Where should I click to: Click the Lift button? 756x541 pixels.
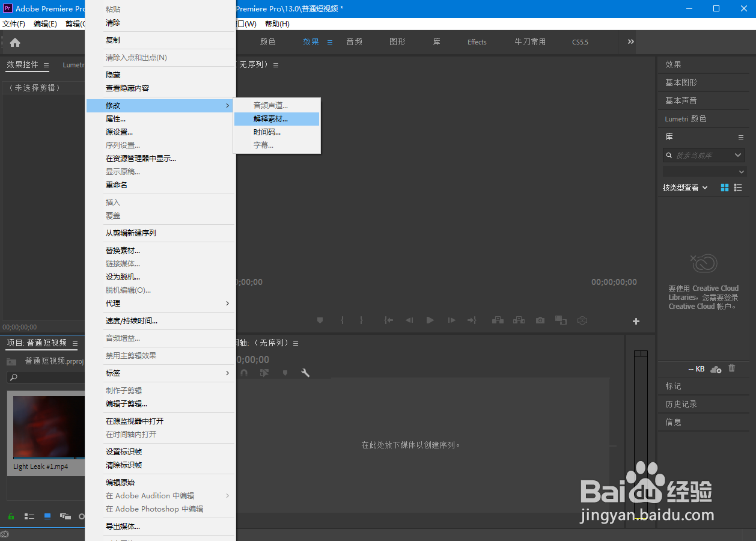(x=498, y=320)
